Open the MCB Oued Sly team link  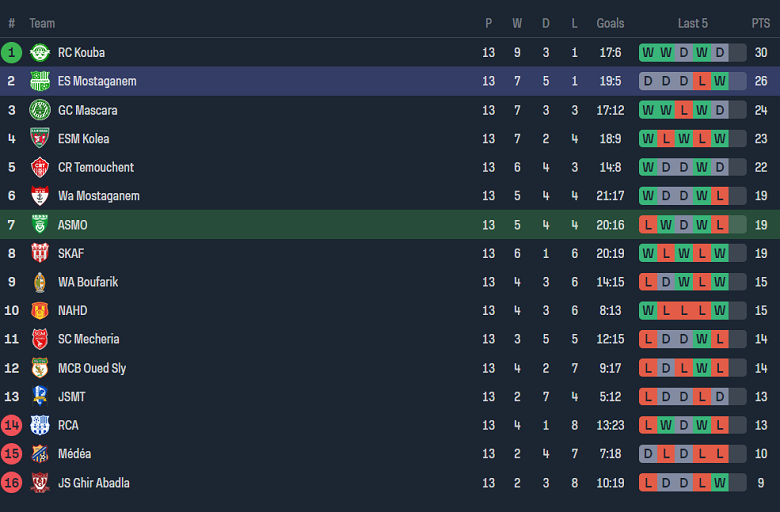(x=92, y=368)
